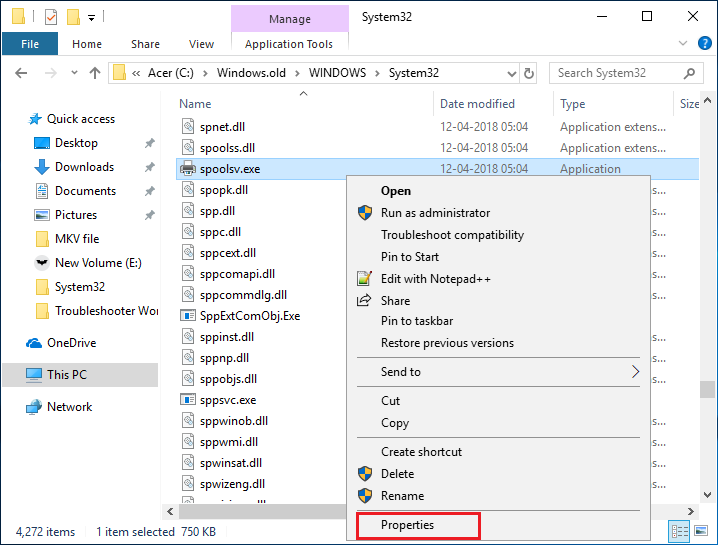Switch to the View ribbon tab
Screen dimensions: 718x545
click(x=201, y=44)
